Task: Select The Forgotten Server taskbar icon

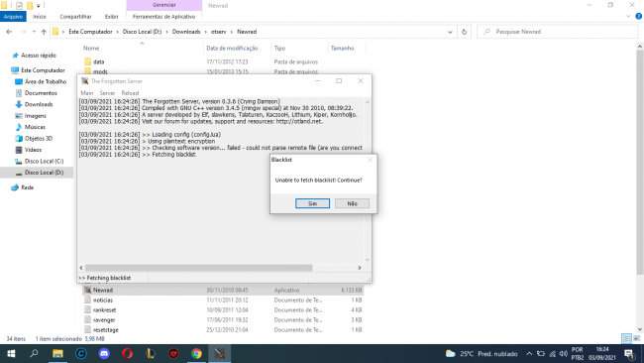Action: [219, 353]
